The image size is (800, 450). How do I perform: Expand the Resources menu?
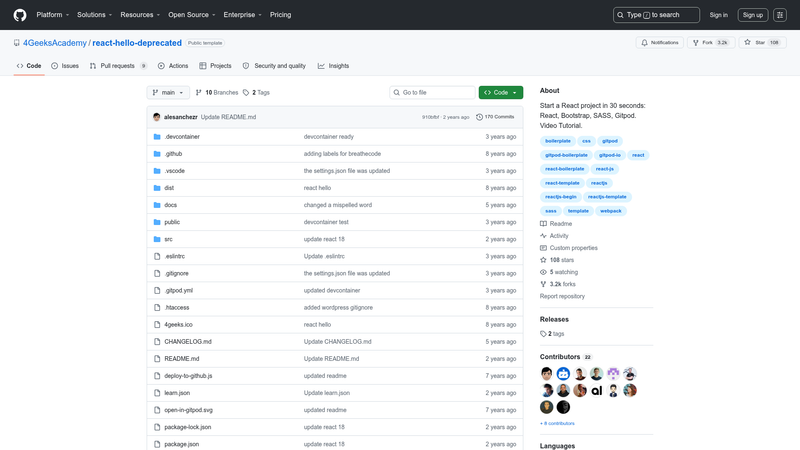pyautogui.click(x=140, y=15)
